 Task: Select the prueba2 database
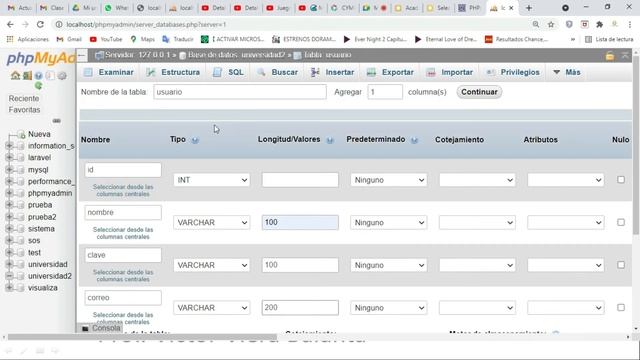tap(42, 217)
